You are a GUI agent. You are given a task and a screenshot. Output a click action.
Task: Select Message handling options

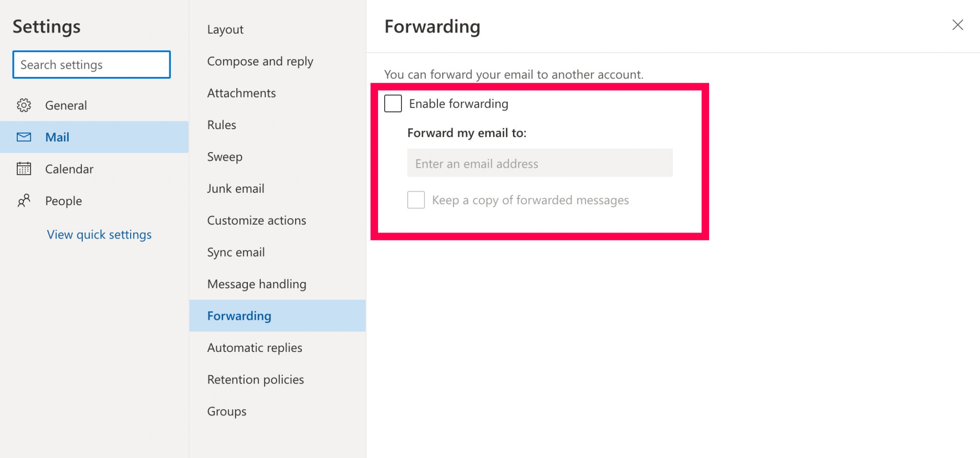click(256, 284)
